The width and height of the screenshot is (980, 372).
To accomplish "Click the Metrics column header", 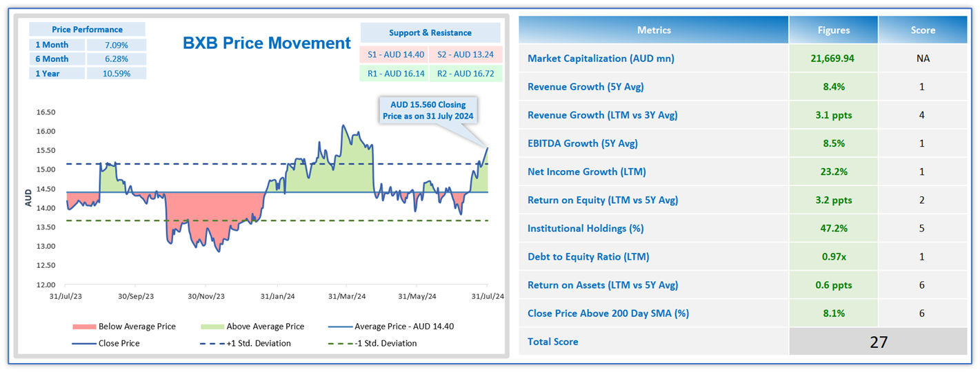I will pos(654,30).
